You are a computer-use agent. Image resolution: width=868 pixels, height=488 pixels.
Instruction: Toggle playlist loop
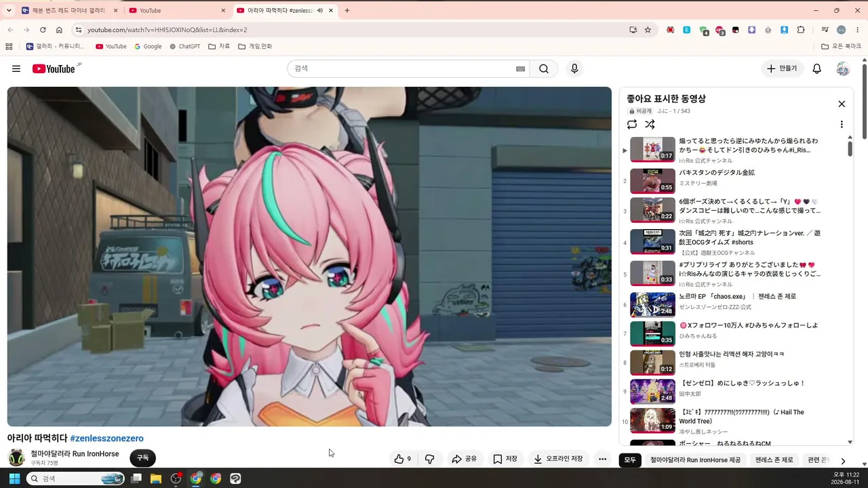632,124
